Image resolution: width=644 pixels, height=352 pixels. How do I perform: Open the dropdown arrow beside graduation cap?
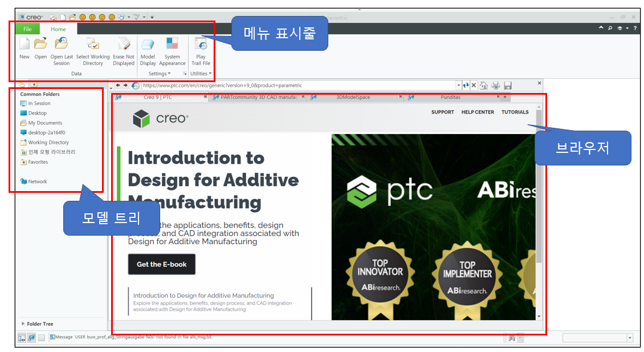click(627, 28)
